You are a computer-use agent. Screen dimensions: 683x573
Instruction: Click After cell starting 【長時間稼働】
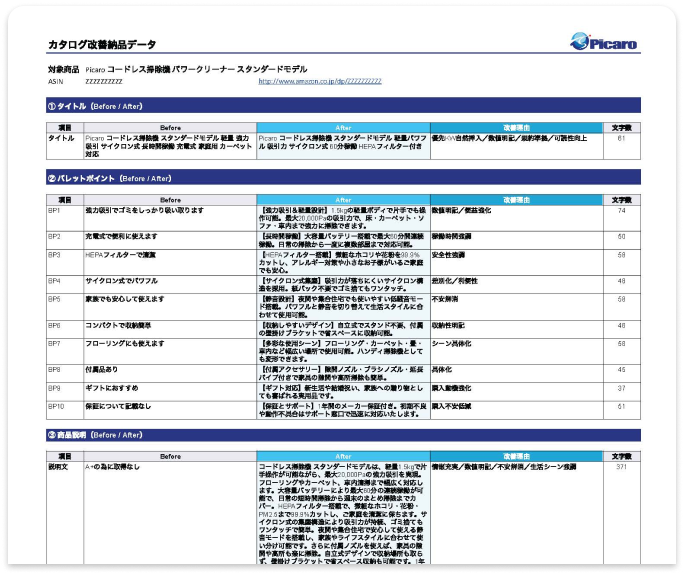pyautogui.click(x=343, y=240)
